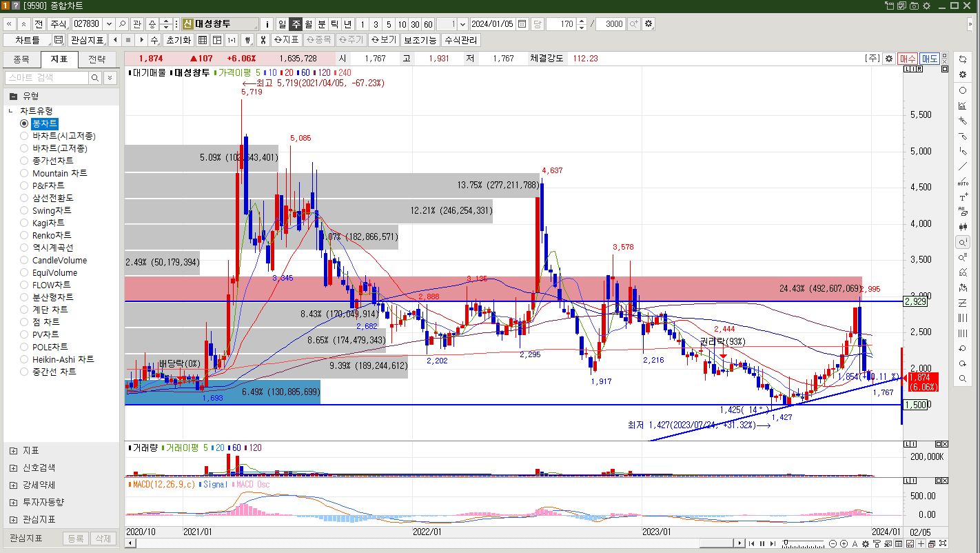
Task: Select the AUTO trendline tool
Action: pyautogui.click(x=963, y=181)
